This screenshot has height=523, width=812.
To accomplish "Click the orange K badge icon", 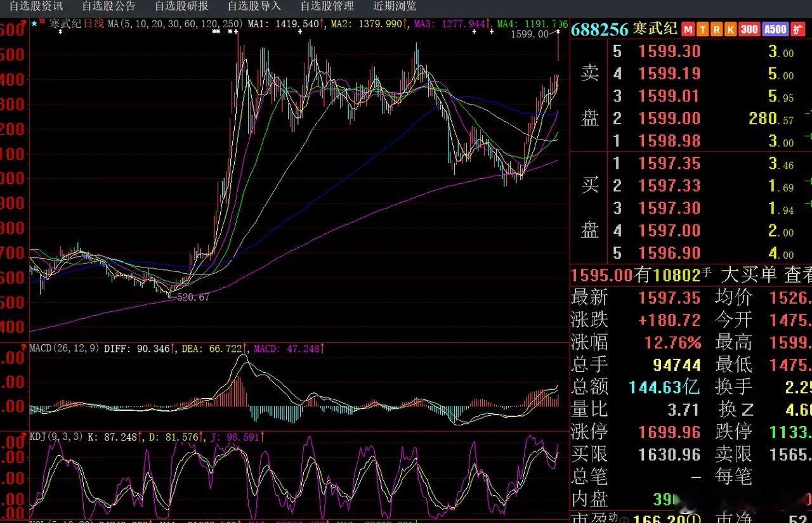I will click(x=730, y=29).
